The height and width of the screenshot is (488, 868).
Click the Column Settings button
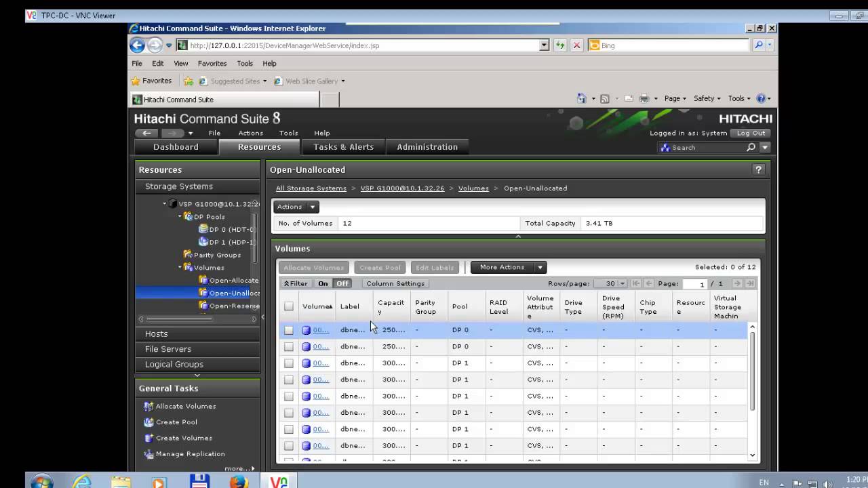[x=395, y=283]
